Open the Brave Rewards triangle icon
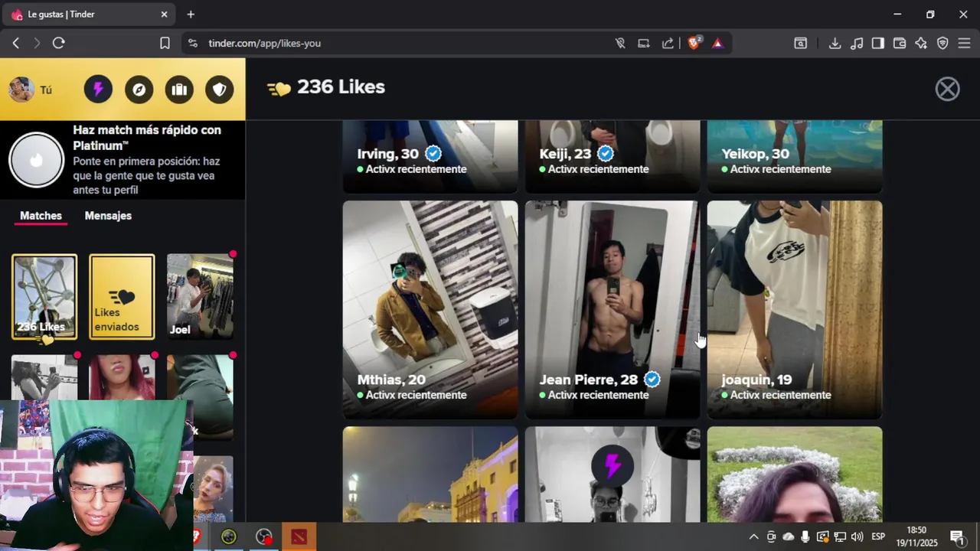980x551 pixels. 717,44
